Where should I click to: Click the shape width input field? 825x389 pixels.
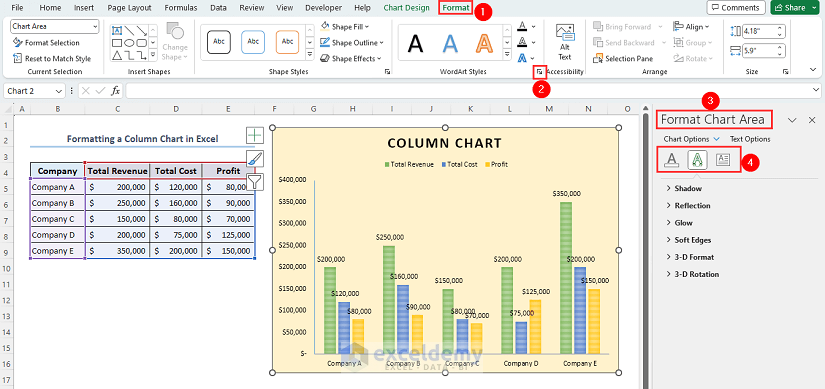point(758,51)
